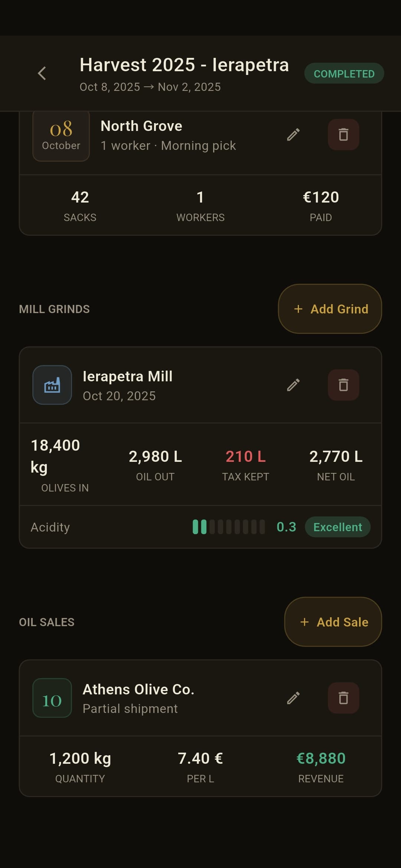This screenshot has width=401, height=868.
Task: Tap the 08 October date tile
Action: pos(61,135)
